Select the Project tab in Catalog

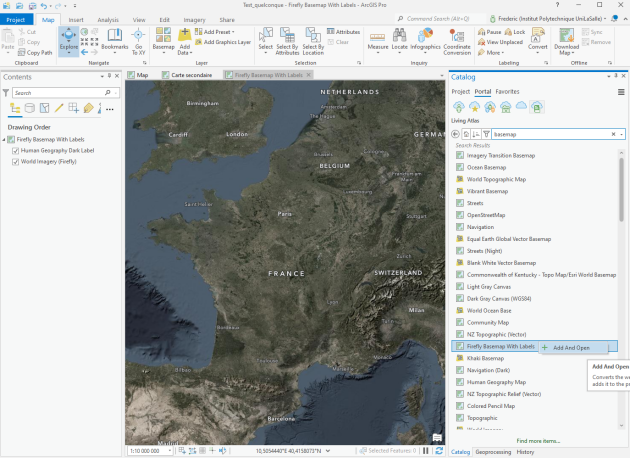point(460,92)
